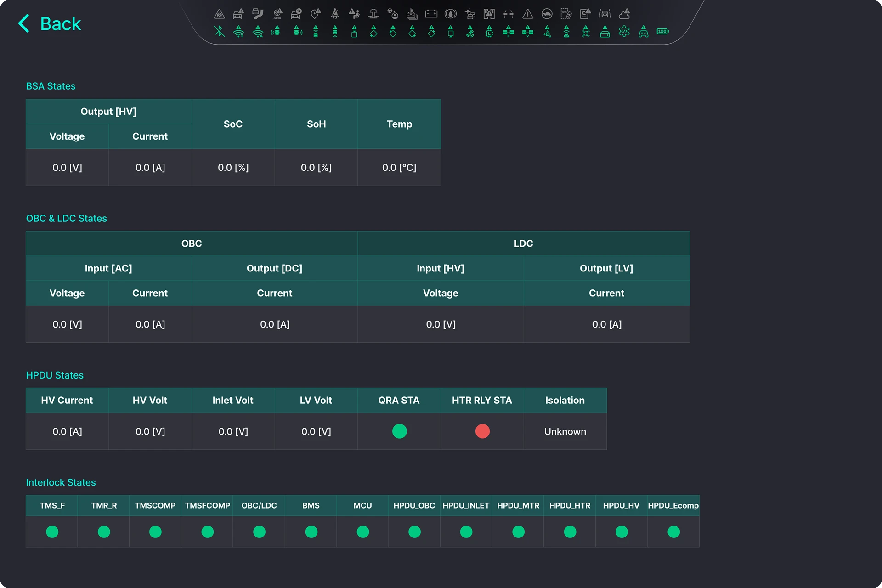The image size is (882, 588).
Task: Click the general warning triangle icon
Action: pyautogui.click(x=527, y=14)
